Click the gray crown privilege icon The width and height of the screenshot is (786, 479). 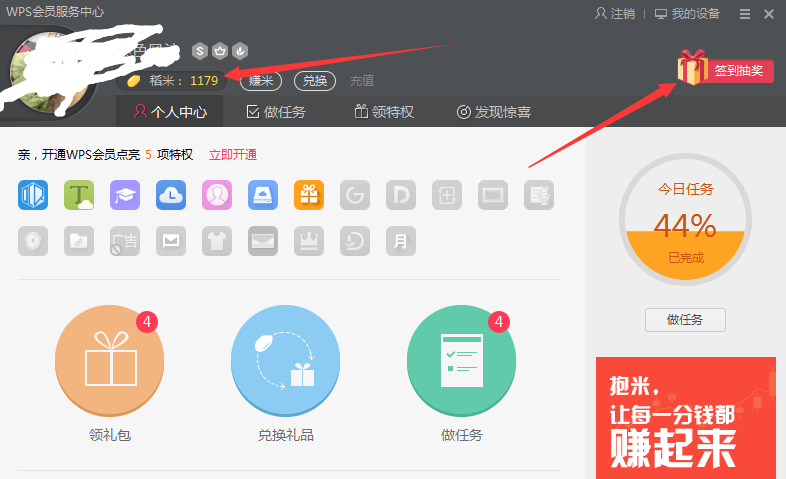[x=309, y=241]
